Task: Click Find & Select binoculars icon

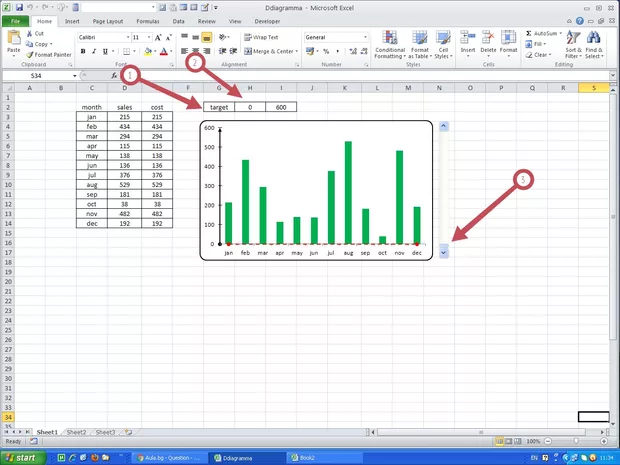Action: point(594,38)
